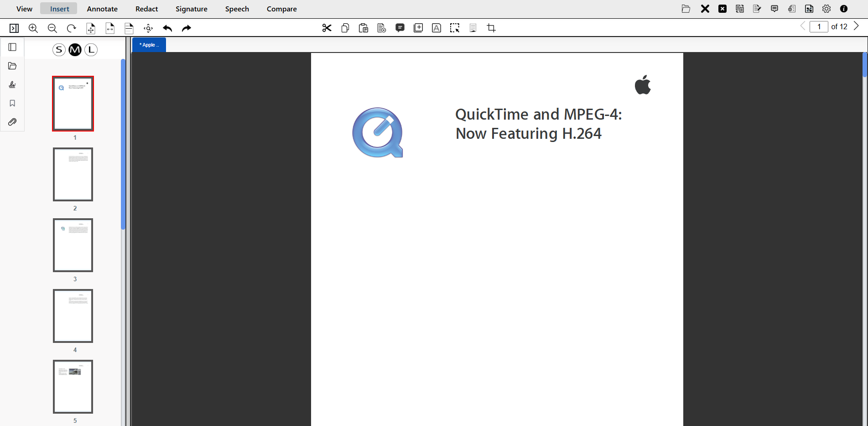Insert a new comment annotation
The width and height of the screenshot is (868, 426).
[400, 28]
